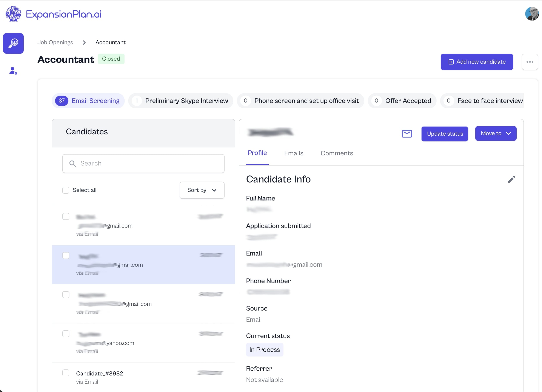Open the user settings sidebar icon

(x=13, y=71)
